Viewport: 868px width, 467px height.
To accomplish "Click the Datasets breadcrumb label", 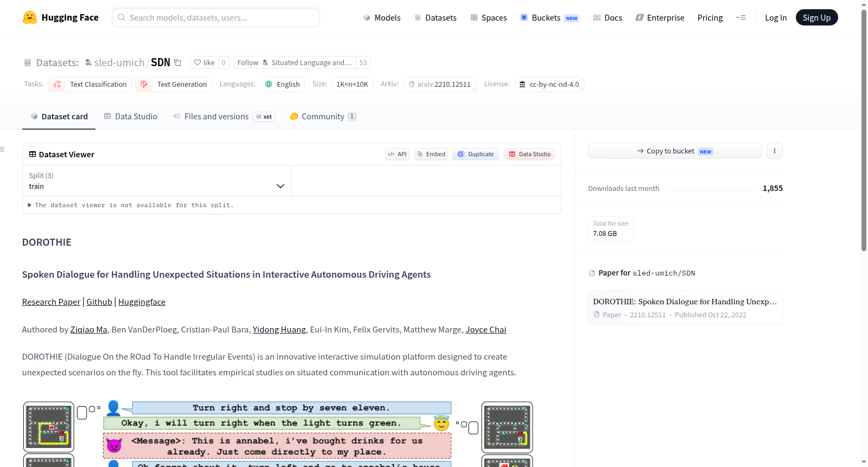I will [x=58, y=62].
